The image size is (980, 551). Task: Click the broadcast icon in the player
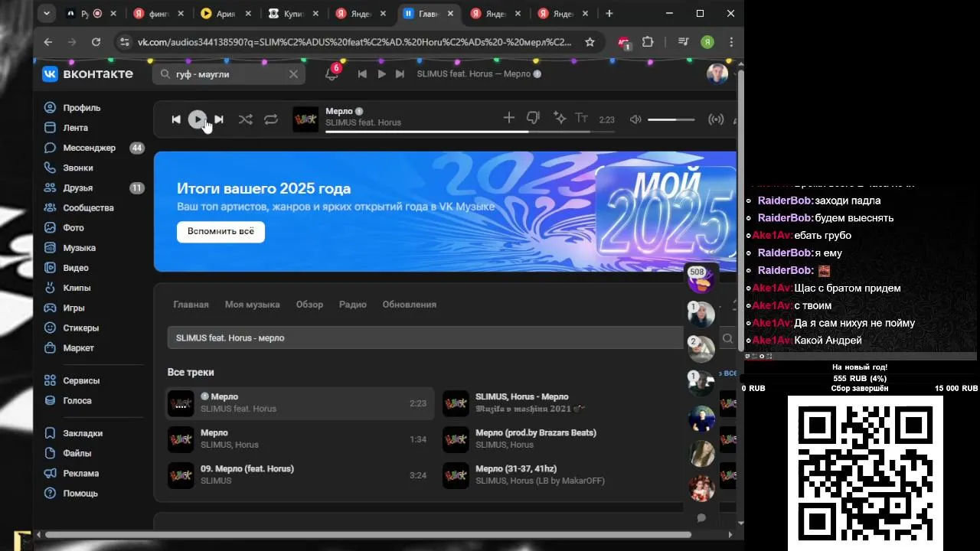(716, 119)
